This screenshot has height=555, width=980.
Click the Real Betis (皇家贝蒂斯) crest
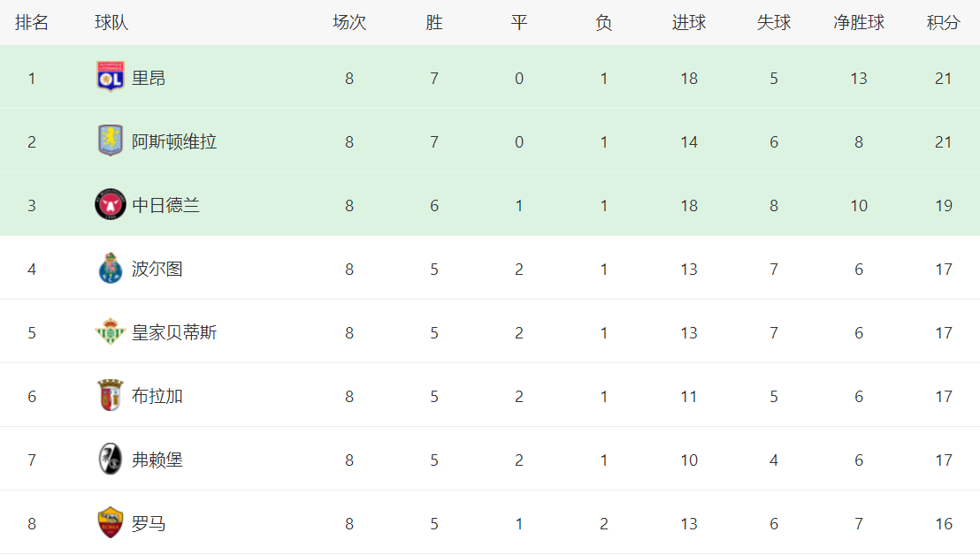(x=111, y=332)
